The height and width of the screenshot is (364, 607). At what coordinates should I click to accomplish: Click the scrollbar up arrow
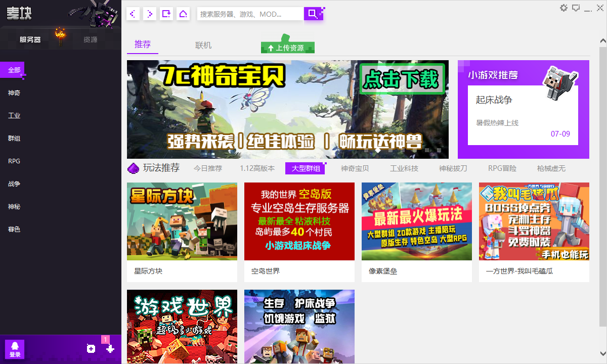coord(603,40)
